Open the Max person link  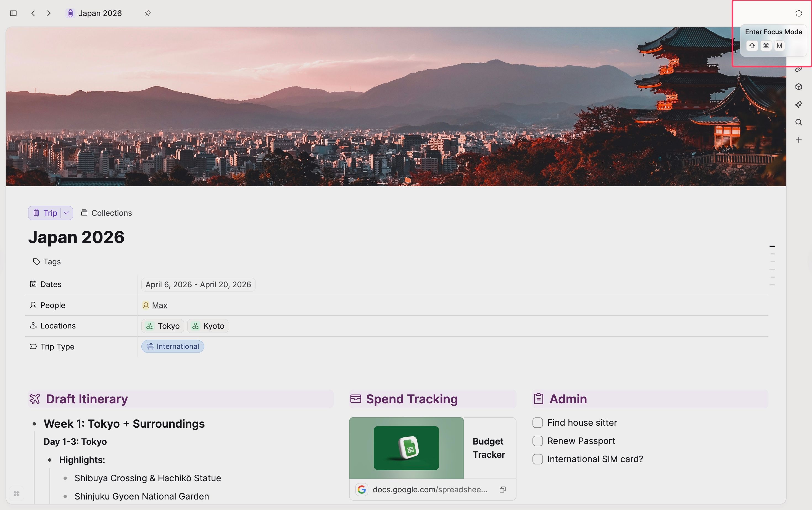[160, 305]
